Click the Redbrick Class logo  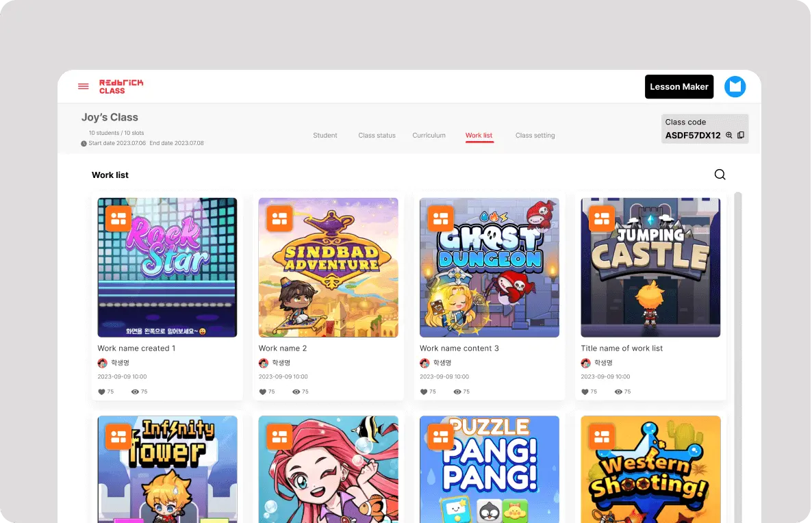[121, 86]
